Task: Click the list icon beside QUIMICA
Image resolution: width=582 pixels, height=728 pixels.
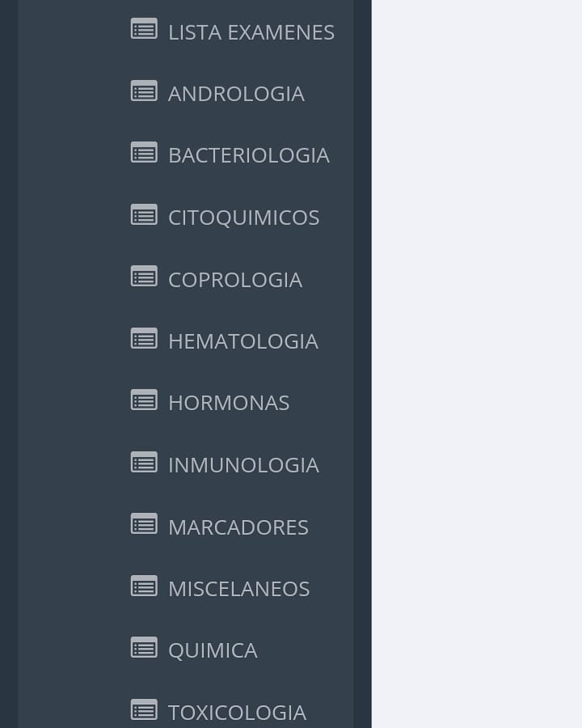Action: pos(144,648)
